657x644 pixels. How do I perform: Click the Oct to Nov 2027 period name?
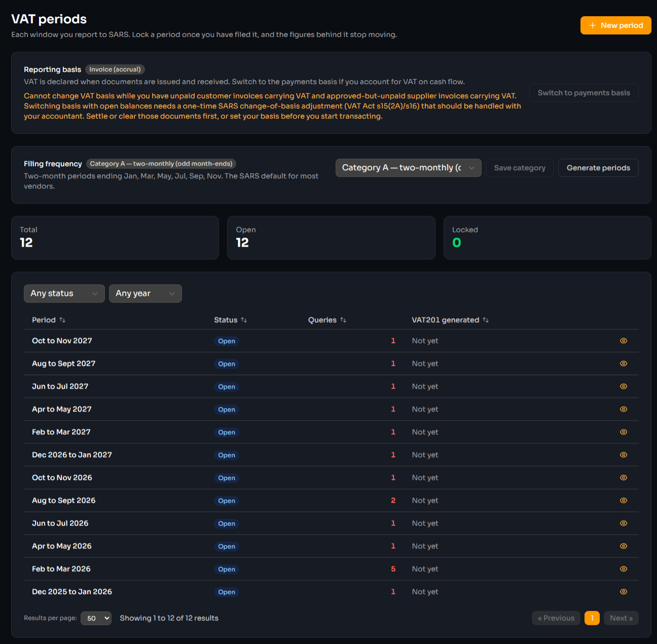point(62,341)
